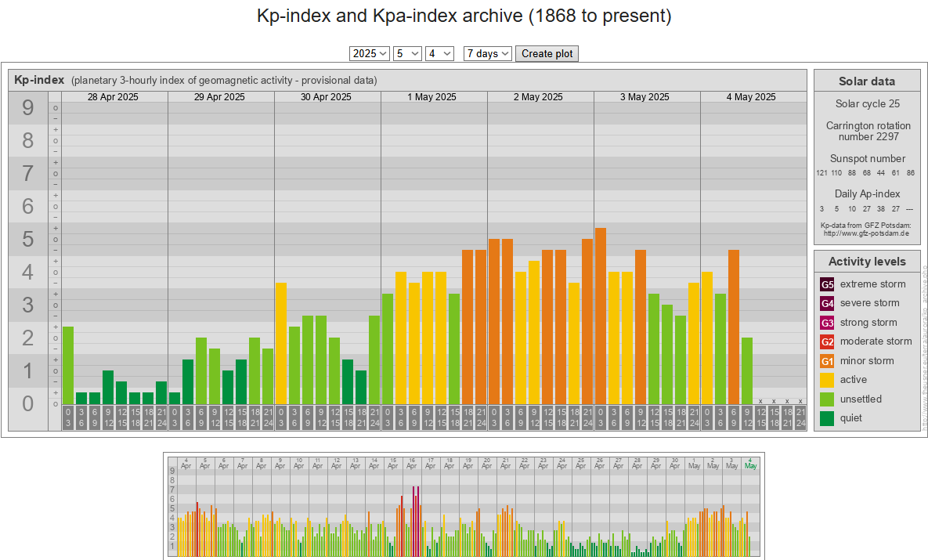Viewport: 928px width, 560px height.
Task: Click the page title 'Kp-index and Kpa-index archive'
Action: (464, 16)
